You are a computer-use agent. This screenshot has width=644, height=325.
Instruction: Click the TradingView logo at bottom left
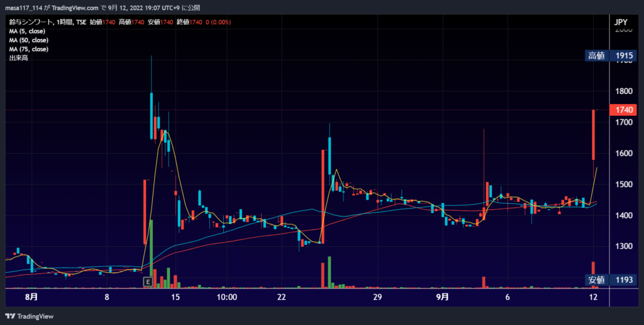point(29,316)
